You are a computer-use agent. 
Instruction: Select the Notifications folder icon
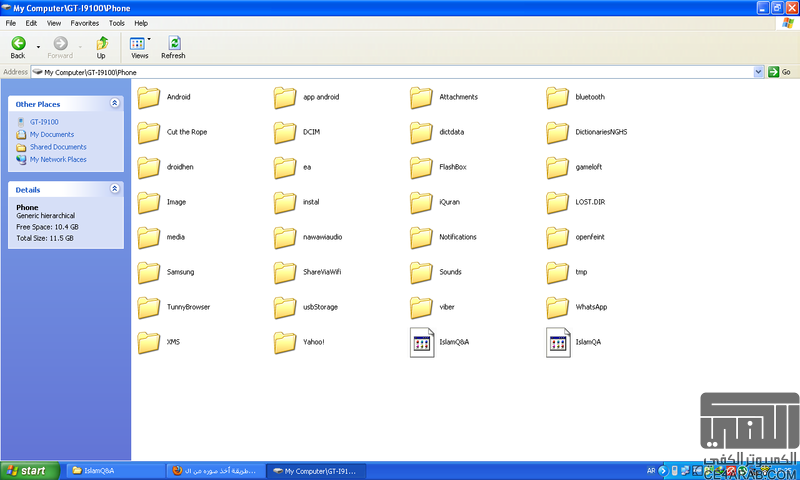coord(421,238)
